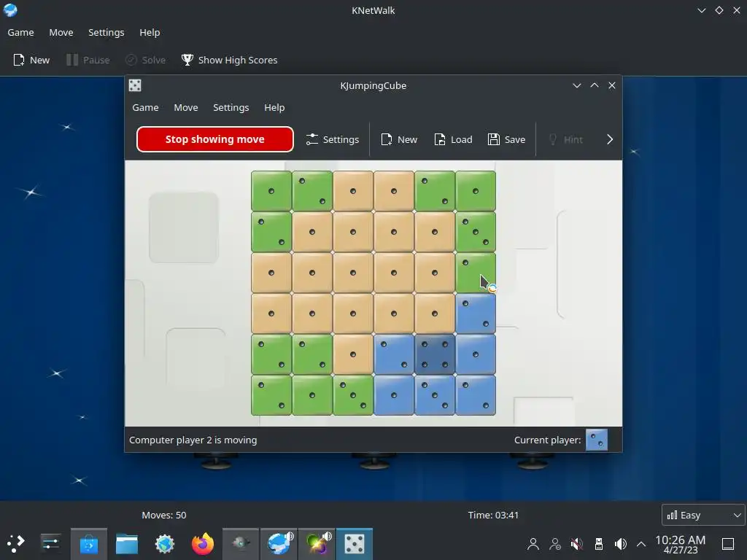Image resolution: width=747 pixels, height=560 pixels.
Task: Click the current player blue cube indicator
Action: (x=597, y=440)
